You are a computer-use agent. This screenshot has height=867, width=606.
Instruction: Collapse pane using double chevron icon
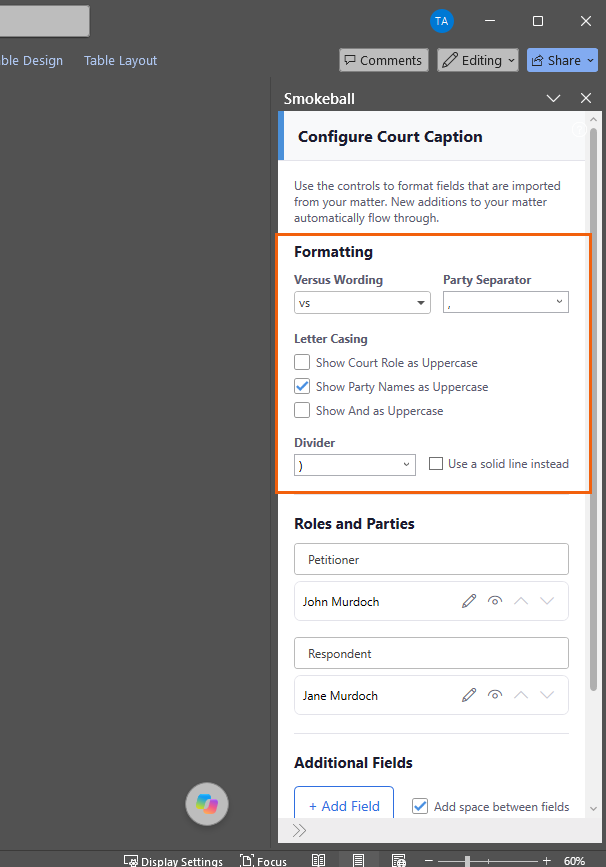pyautogui.click(x=299, y=831)
